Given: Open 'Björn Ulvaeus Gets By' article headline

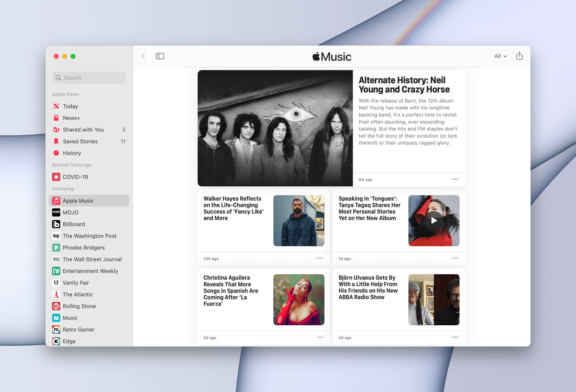Looking at the screenshot, I should (x=368, y=287).
